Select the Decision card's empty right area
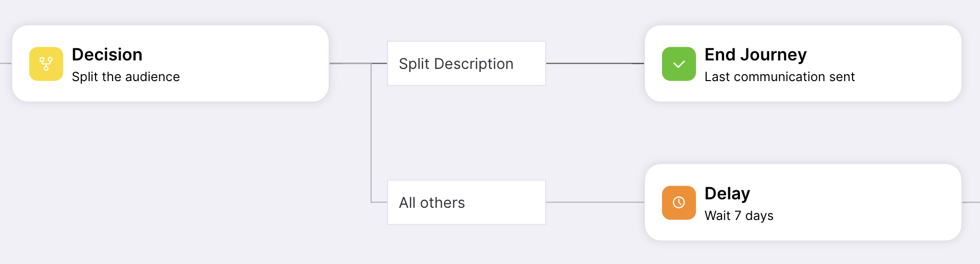The image size is (980, 264). pos(255,64)
